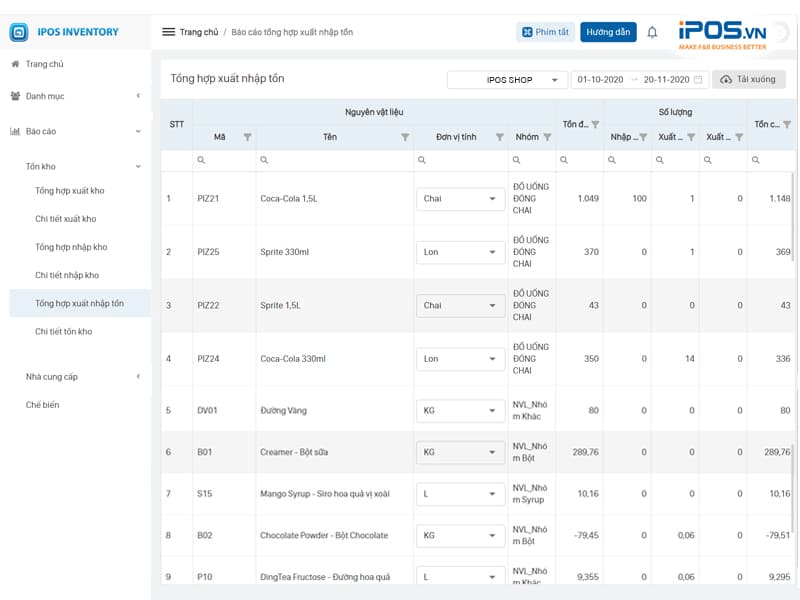Click the search field under Tên column

pyautogui.click(x=335, y=160)
